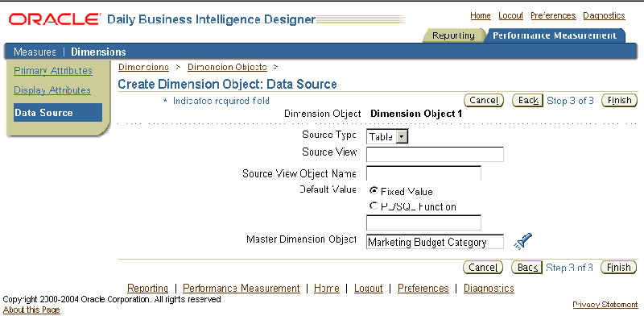Choose the PL/SQL Function radio option
The image size is (644, 316).
[374, 206]
